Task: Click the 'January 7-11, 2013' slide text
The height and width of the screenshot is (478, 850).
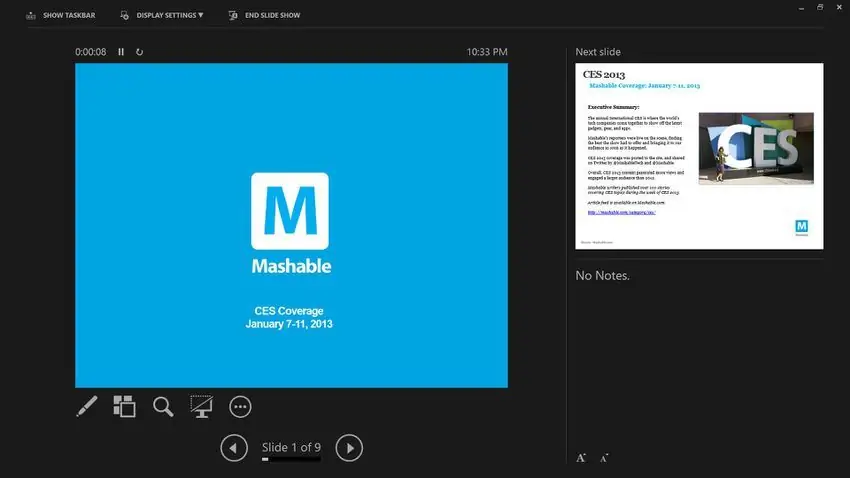Action: pos(289,324)
